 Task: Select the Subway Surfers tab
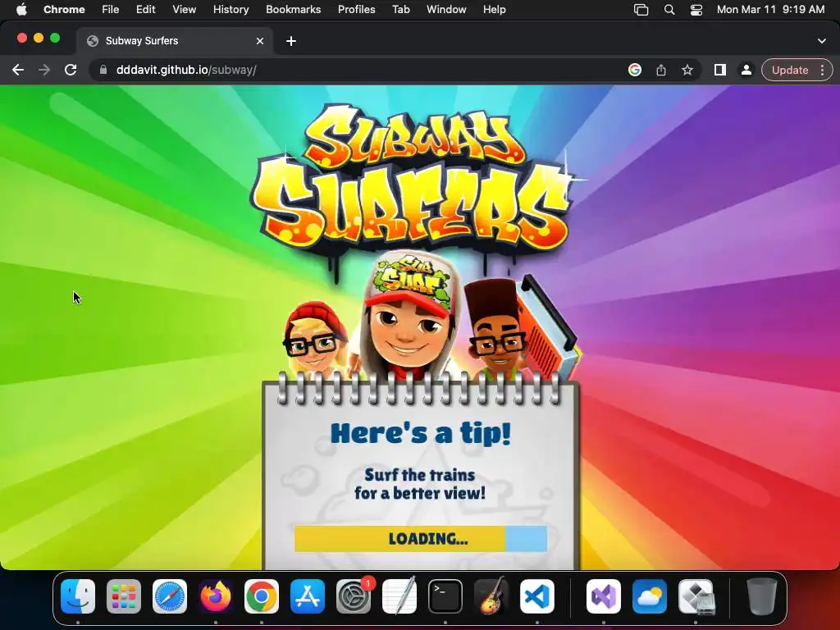(174, 41)
